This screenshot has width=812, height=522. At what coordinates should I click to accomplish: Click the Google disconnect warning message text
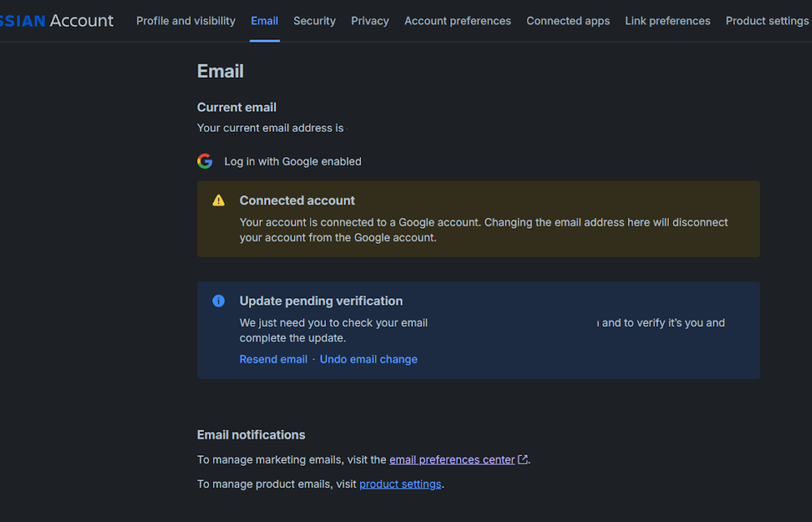pyautogui.click(x=484, y=230)
